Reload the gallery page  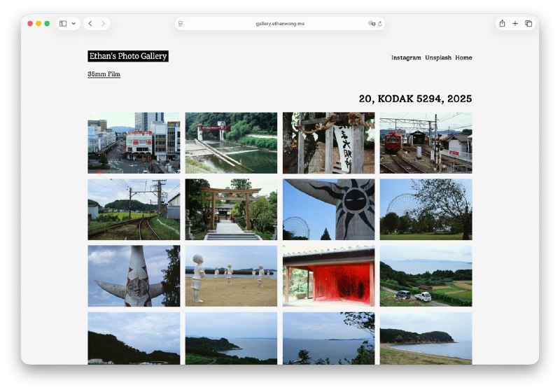click(380, 24)
